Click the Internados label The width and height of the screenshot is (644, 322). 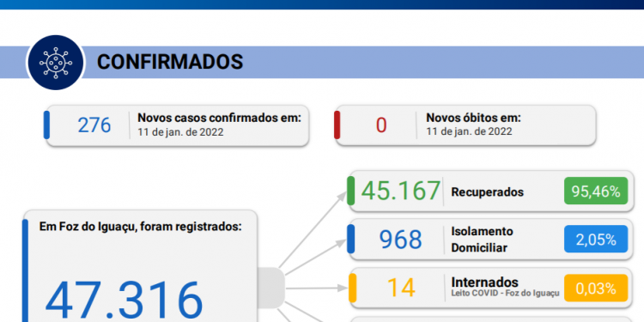click(484, 283)
